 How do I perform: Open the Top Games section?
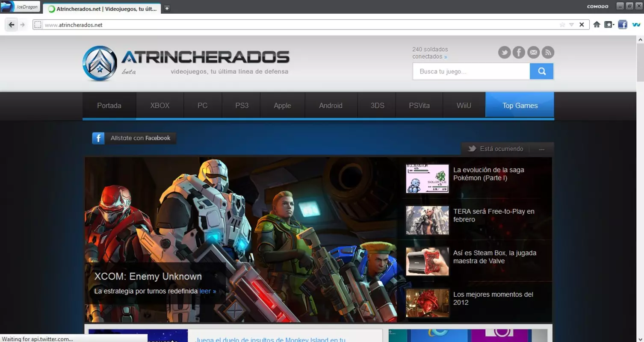click(x=520, y=105)
